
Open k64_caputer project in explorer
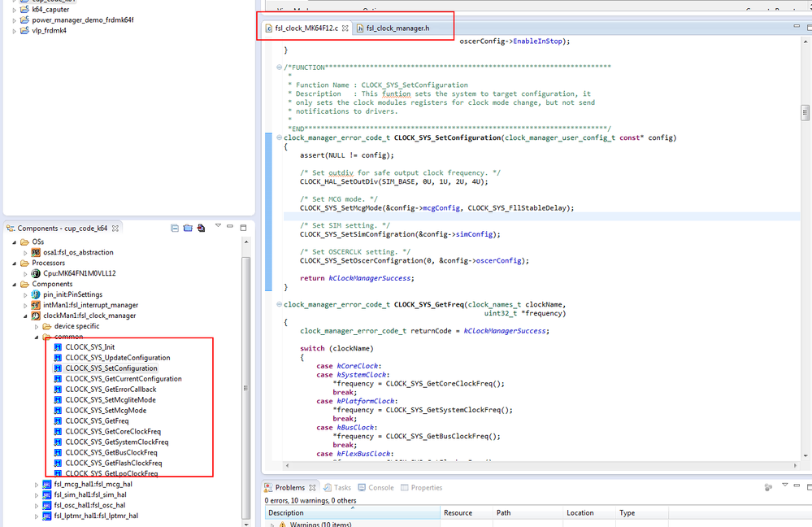[x=50, y=9]
